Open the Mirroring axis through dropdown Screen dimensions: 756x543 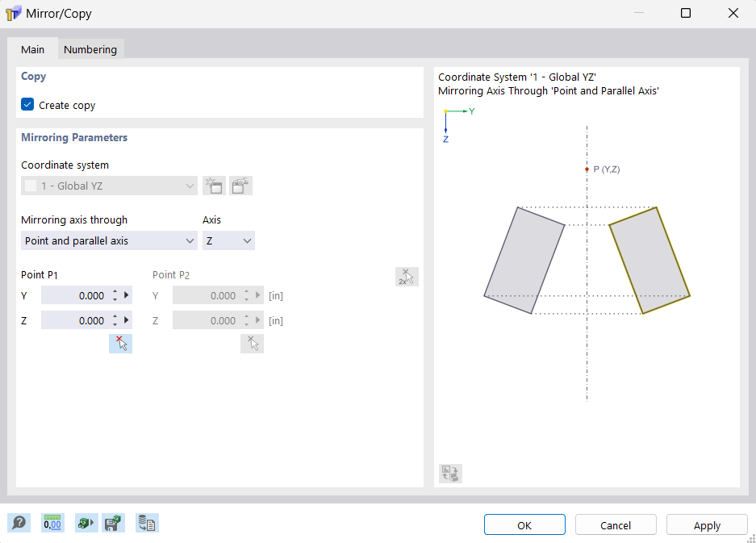click(x=190, y=240)
